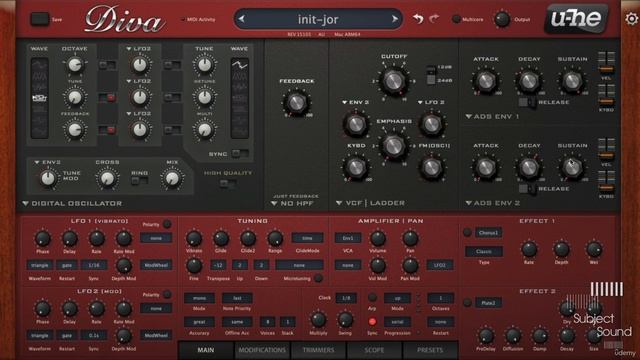640x360 pixels.
Task: Click the Effect 1 Depth knob
Action: click(561, 249)
